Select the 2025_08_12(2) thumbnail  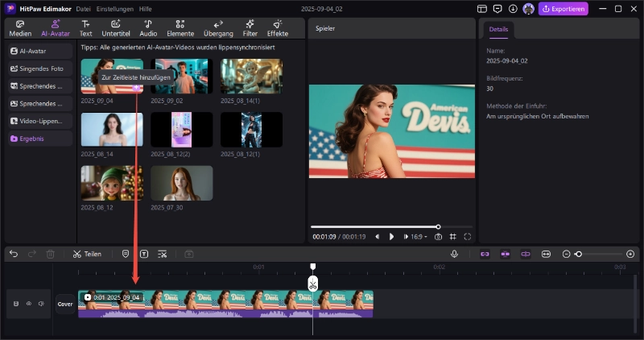click(182, 130)
